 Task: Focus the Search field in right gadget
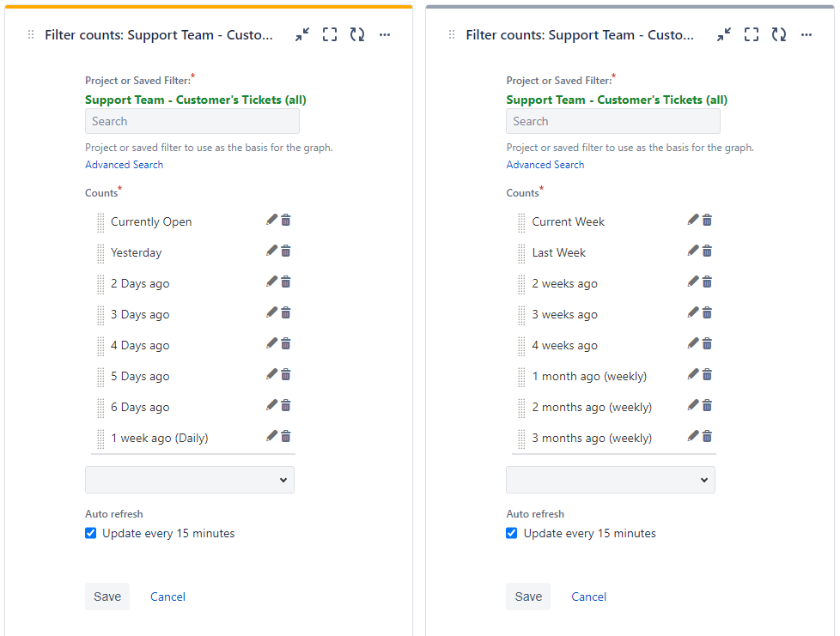click(x=613, y=122)
